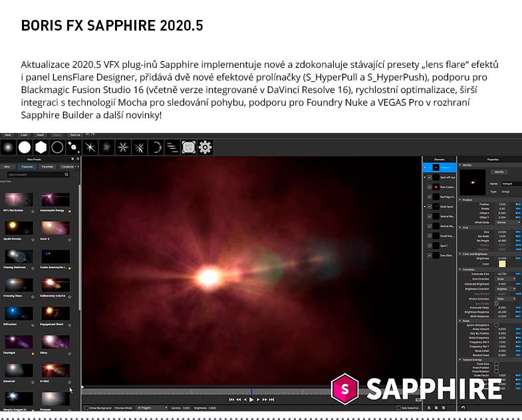
Task: Switch to the New presets tab
Action: coord(7,166)
